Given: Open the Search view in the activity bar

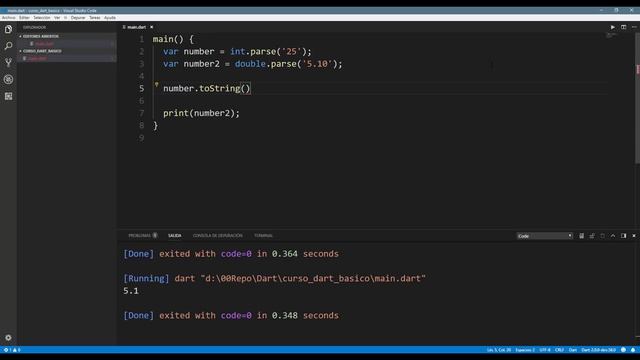Looking at the screenshot, I should (x=8, y=46).
